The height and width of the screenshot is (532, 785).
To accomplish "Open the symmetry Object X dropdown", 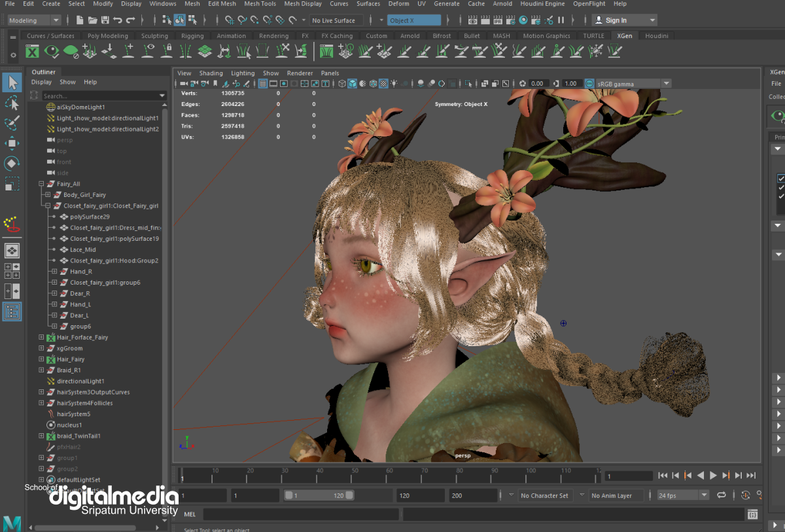I will pos(414,20).
